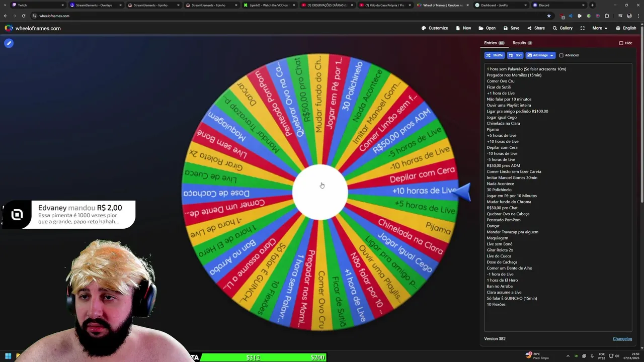This screenshot has height=362, width=644.
Task: Click entry 'Mudar fundo do Chroma'
Action: 509,202
